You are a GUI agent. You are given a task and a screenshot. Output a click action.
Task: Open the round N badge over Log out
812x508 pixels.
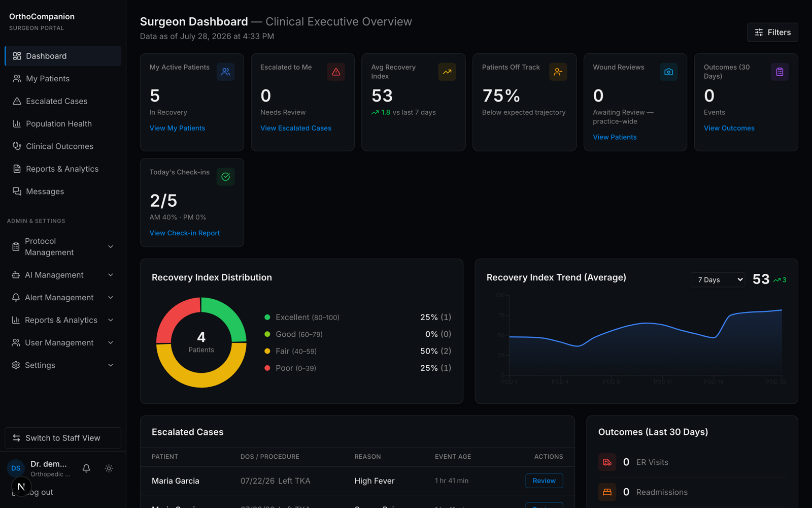[x=21, y=487]
